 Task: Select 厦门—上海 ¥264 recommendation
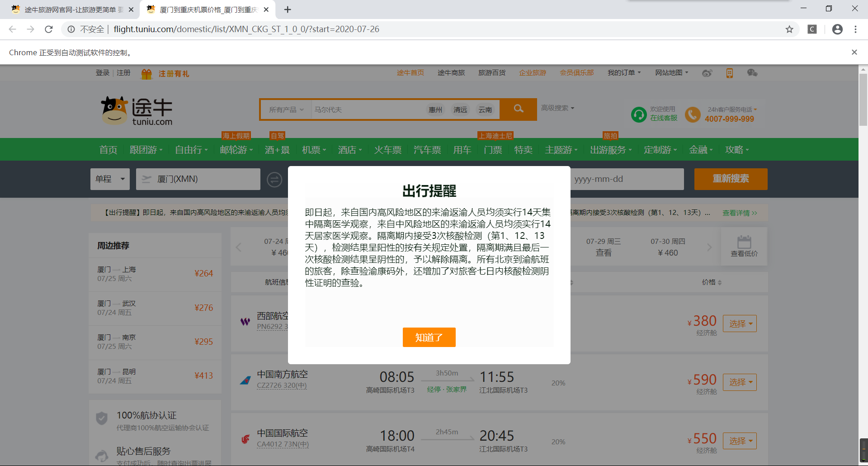click(155, 274)
